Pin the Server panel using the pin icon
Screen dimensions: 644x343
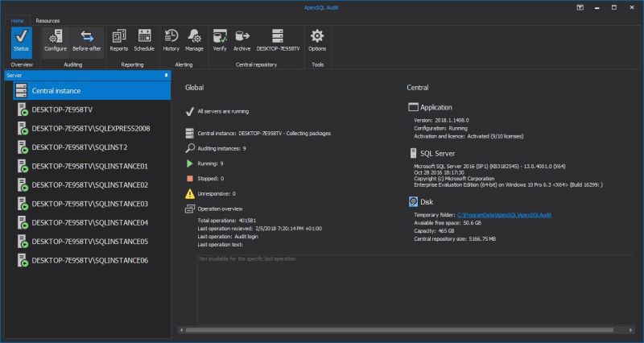(166, 76)
